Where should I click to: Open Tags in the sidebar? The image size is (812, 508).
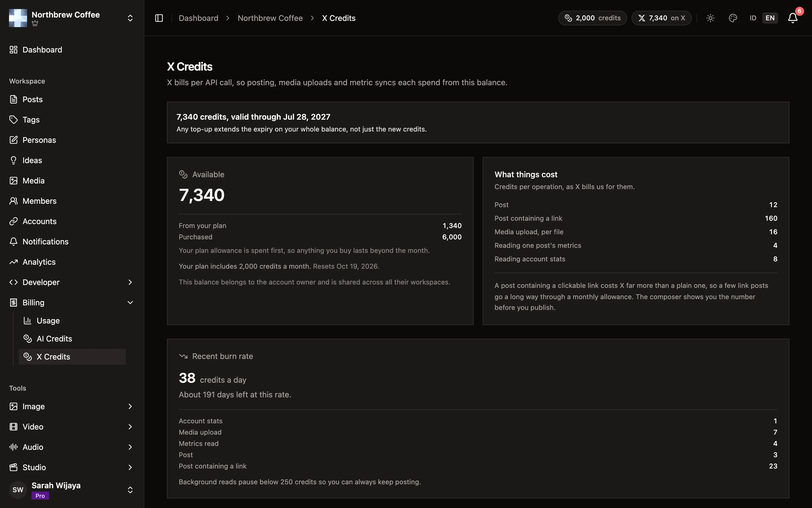click(x=72, y=120)
